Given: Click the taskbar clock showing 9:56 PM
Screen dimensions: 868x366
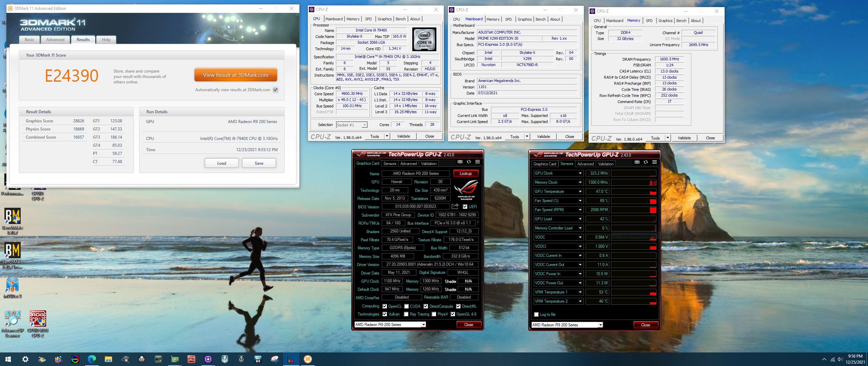Looking at the screenshot, I should click(855, 359).
